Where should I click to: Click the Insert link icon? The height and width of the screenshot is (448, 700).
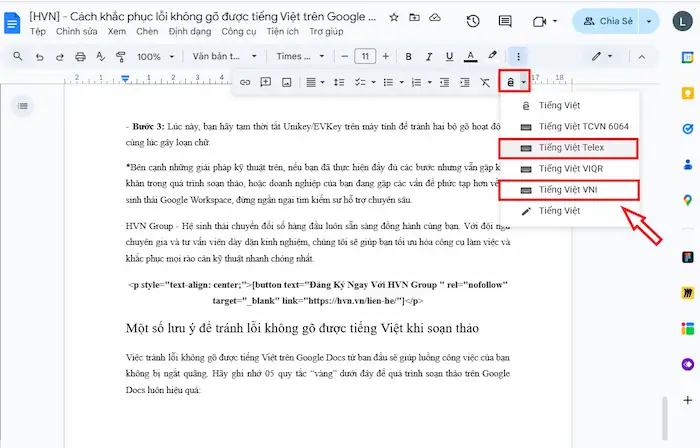[x=245, y=82]
